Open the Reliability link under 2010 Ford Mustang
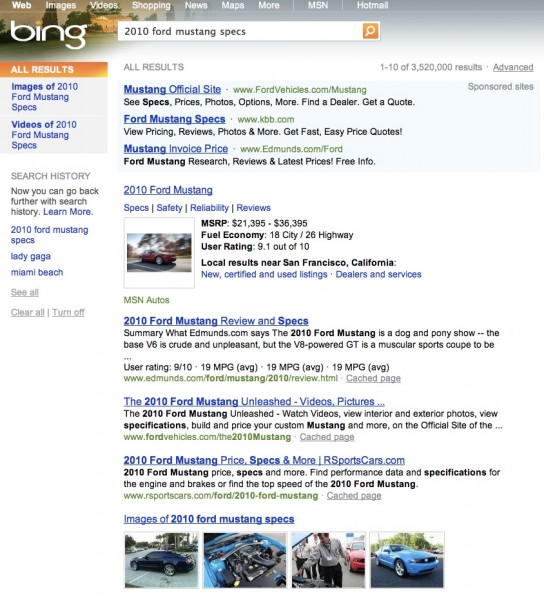The height and width of the screenshot is (600, 544). (209, 208)
